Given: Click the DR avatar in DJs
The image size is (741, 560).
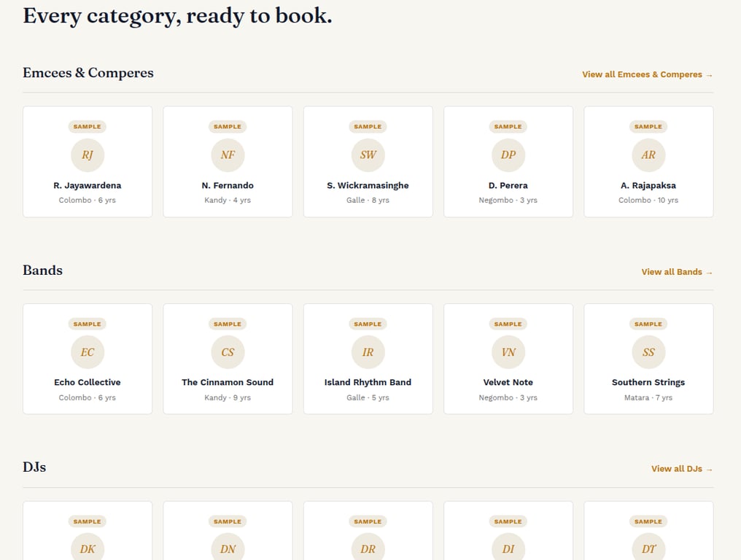Looking at the screenshot, I should tap(368, 547).
